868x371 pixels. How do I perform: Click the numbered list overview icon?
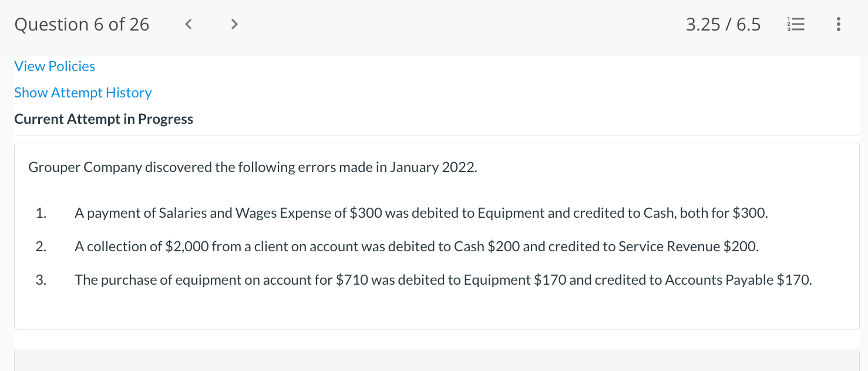pyautogui.click(x=796, y=24)
